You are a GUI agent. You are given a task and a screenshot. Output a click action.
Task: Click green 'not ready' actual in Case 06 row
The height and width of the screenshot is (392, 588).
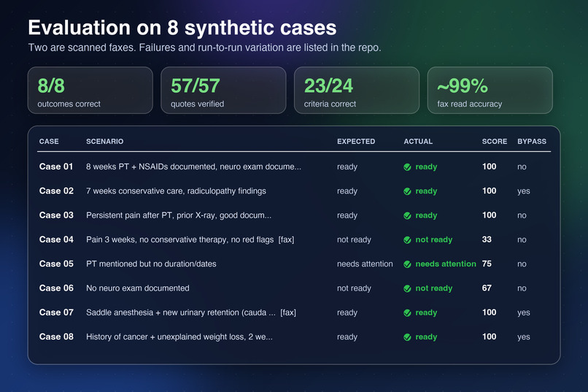[434, 288]
